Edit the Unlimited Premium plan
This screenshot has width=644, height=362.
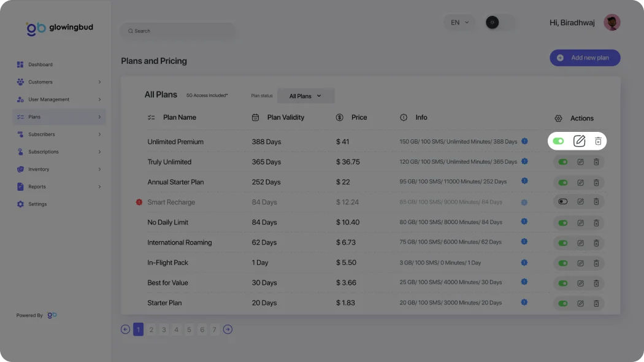click(x=579, y=141)
